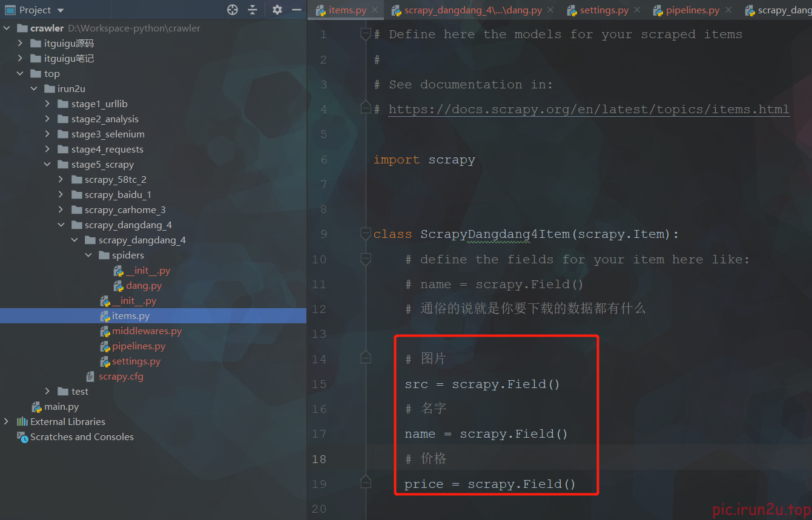The image size is (812, 520).
Task: Click line number 18 in the editor gutter
Action: click(x=319, y=459)
